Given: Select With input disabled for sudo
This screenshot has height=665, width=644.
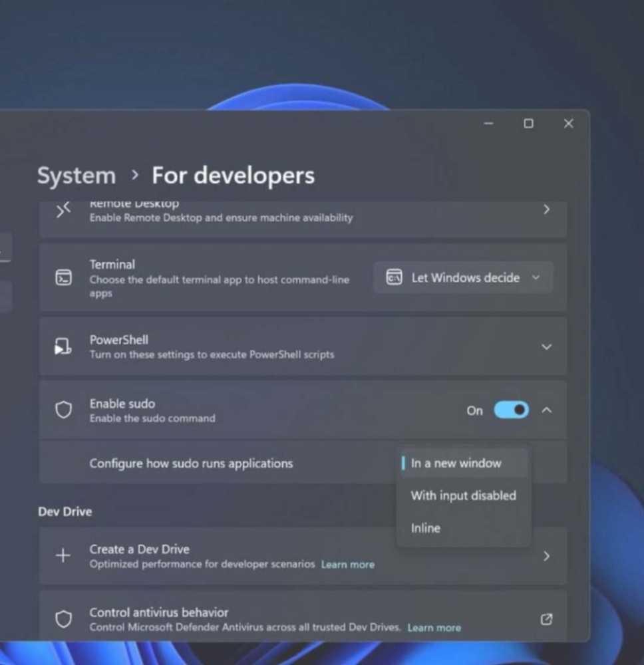Looking at the screenshot, I should click(x=463, y=495).
